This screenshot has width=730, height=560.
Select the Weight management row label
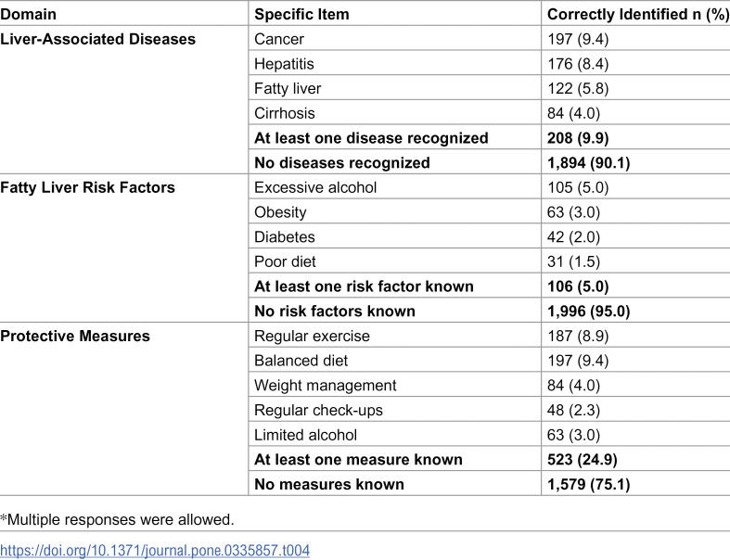coord(325,386)
